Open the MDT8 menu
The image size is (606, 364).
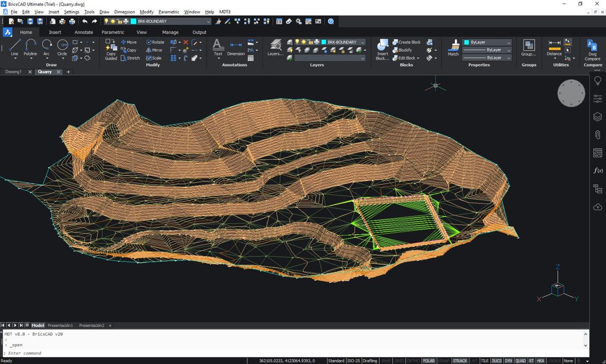pos(226,12)
